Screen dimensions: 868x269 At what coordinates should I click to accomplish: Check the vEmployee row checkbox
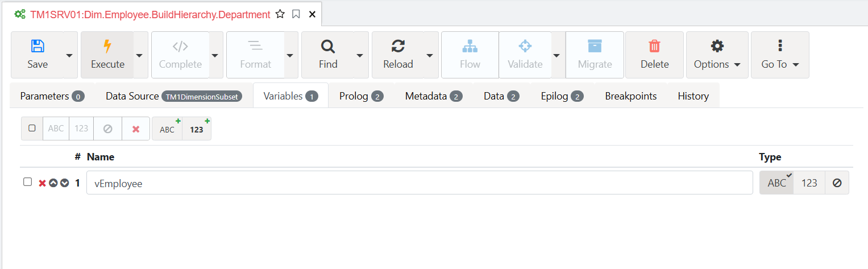coord(27,182)
